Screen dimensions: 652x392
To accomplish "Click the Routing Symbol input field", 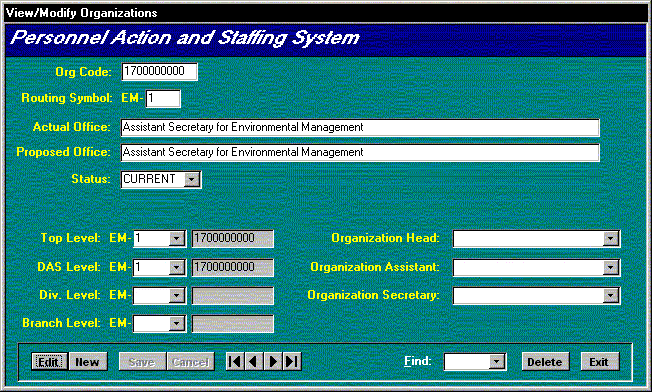I will coord(163,99).
